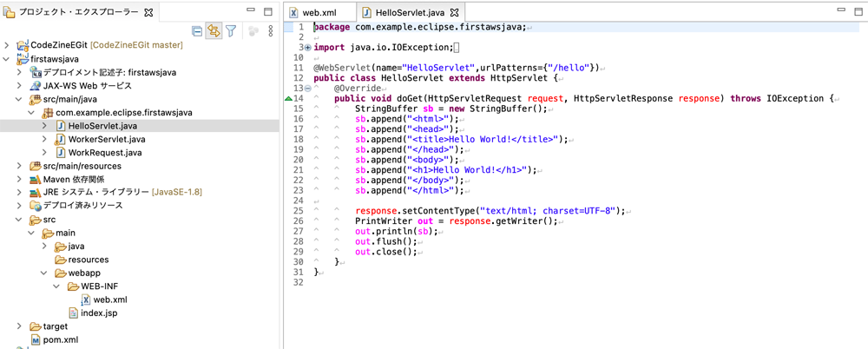This screenshot has width=868, height=349.
Task: Click the "out.flush();" code line
Action: (x=387, y=241)
